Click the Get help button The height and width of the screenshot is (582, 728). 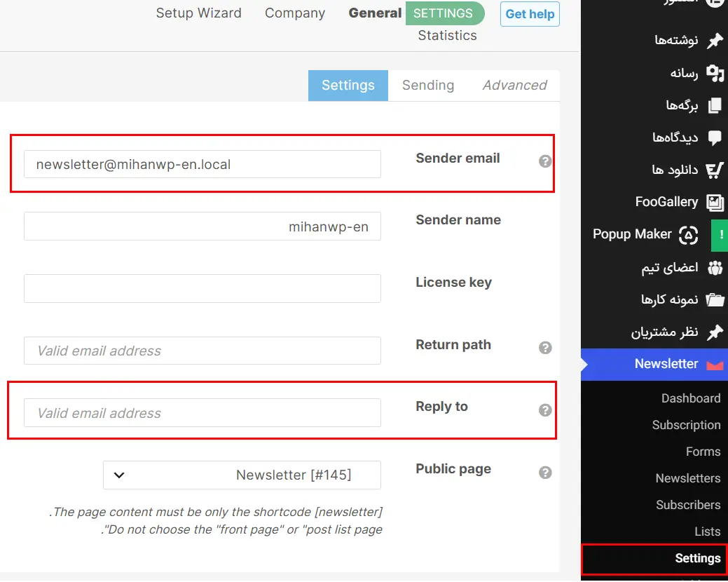pyautogui.click(x=530, y=14)
